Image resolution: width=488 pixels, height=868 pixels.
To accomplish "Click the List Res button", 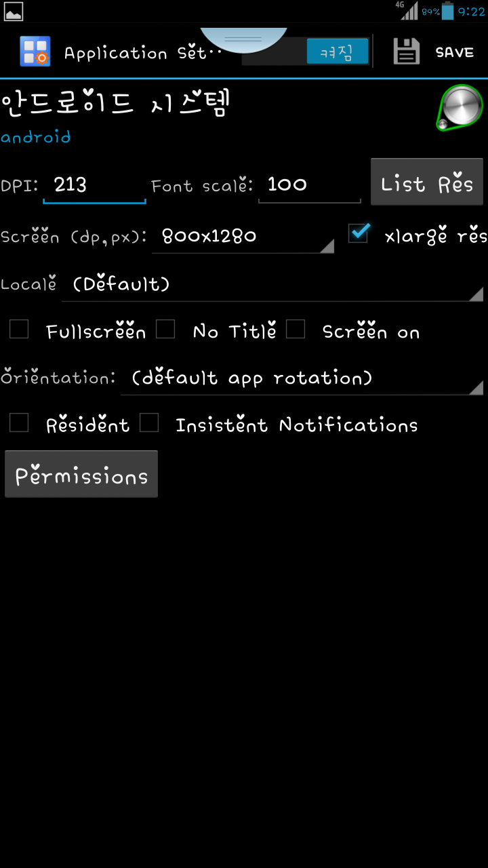I will pyautogui.click(x=427, y=182).
